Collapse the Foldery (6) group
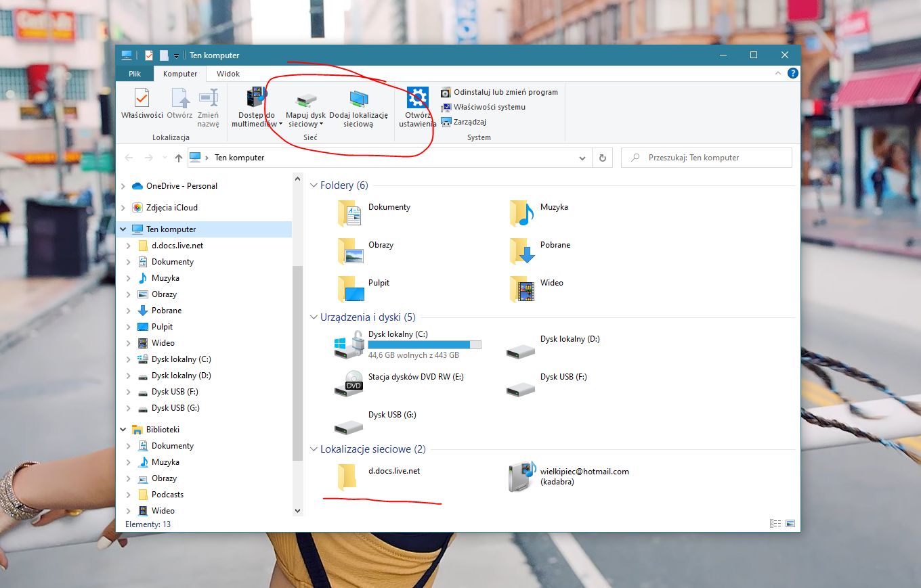The height and width of the screenshot is (588, 921). point(314,185)
